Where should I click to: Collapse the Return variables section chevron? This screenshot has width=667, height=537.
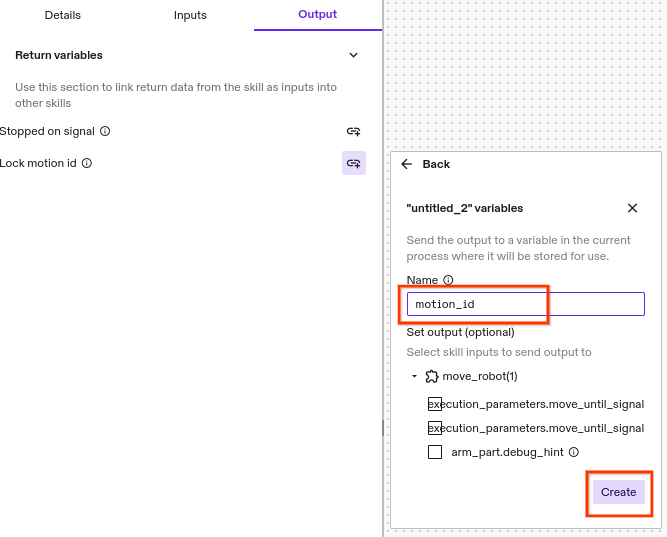(x=353, y=56)
